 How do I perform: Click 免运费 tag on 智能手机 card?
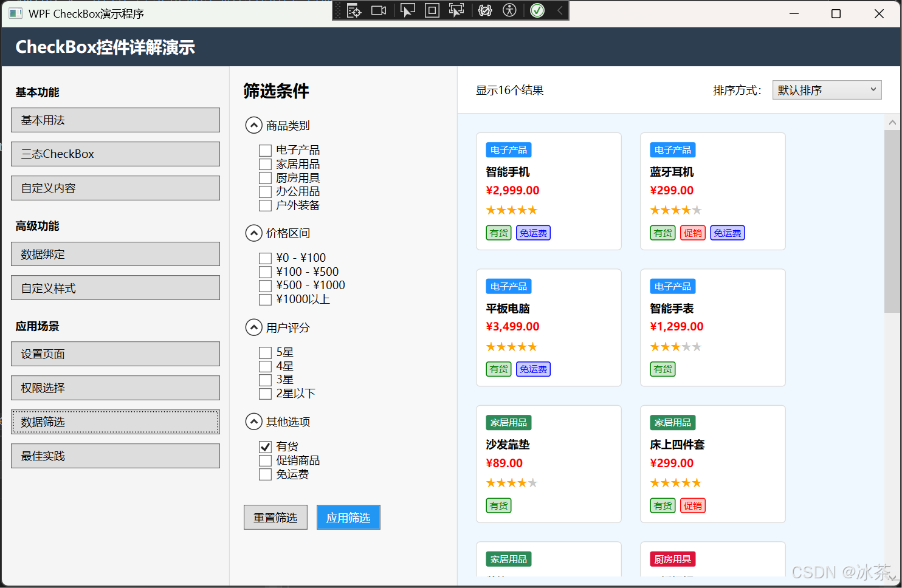(x=533, y=233)
